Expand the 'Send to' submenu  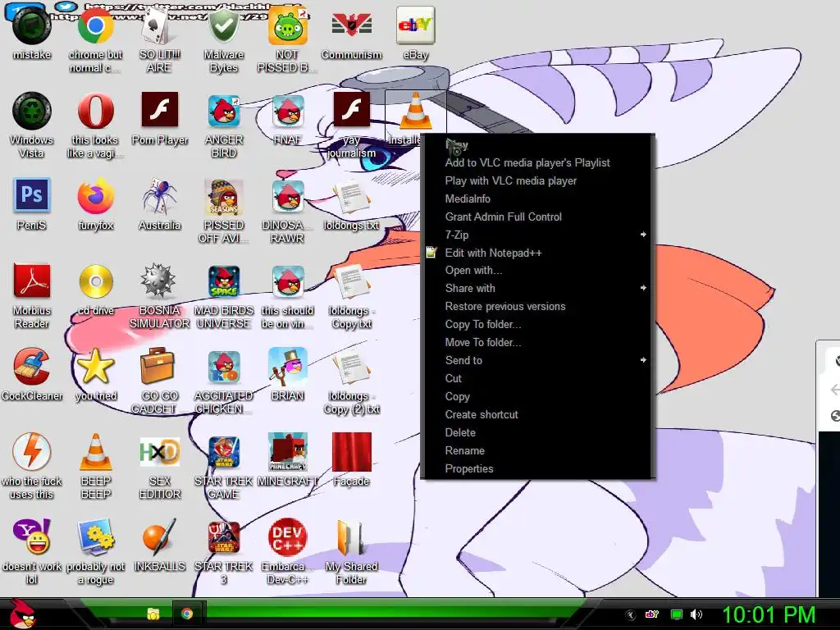(x=537, y=361)
